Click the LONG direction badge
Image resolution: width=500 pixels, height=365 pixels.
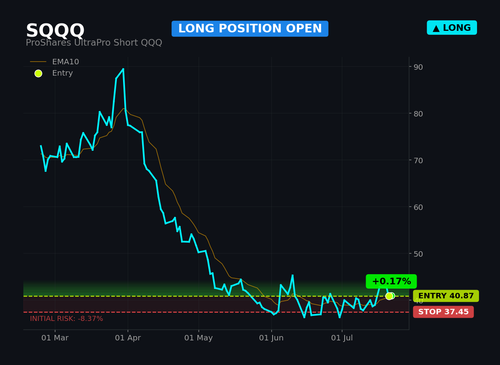tap(452, 28)
